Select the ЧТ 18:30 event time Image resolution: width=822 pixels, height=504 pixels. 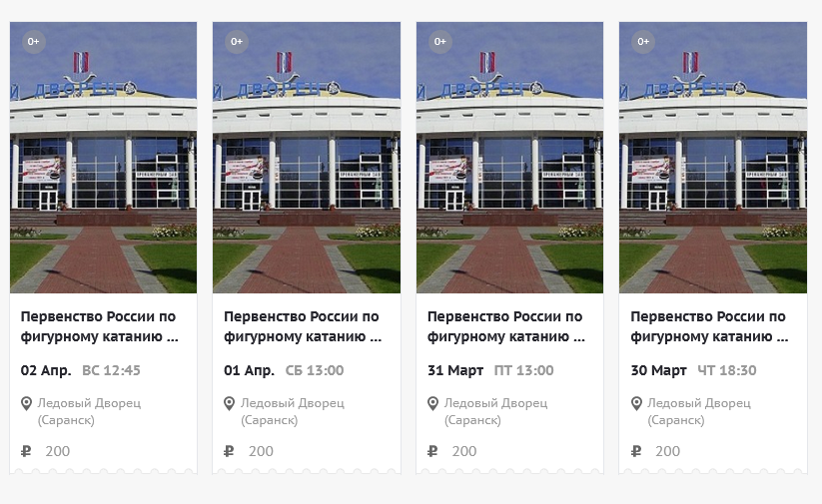pos(726,370)
